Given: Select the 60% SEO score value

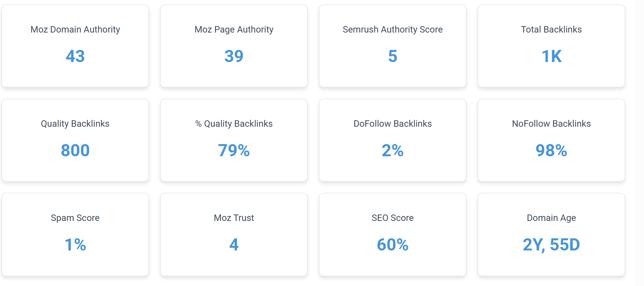Looking at the screenshot, I should [x=393, y=245].
